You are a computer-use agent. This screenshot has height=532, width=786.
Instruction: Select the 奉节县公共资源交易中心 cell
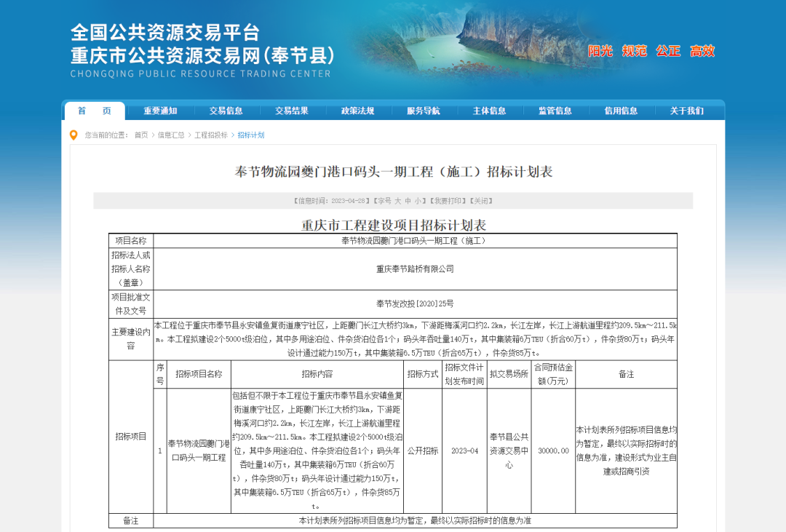point(509,450)
